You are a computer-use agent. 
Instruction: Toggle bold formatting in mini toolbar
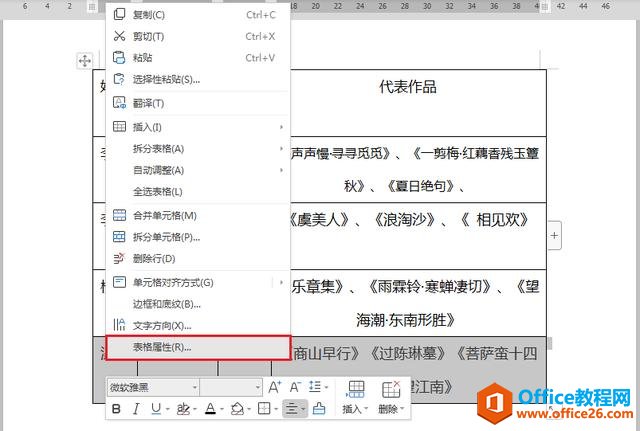point(116,409)
